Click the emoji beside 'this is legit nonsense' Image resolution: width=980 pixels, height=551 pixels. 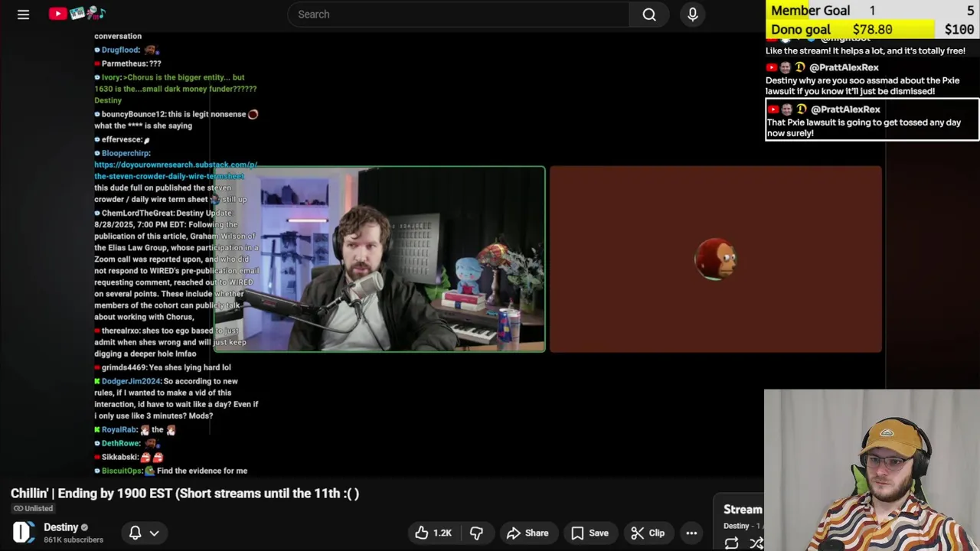253,114
